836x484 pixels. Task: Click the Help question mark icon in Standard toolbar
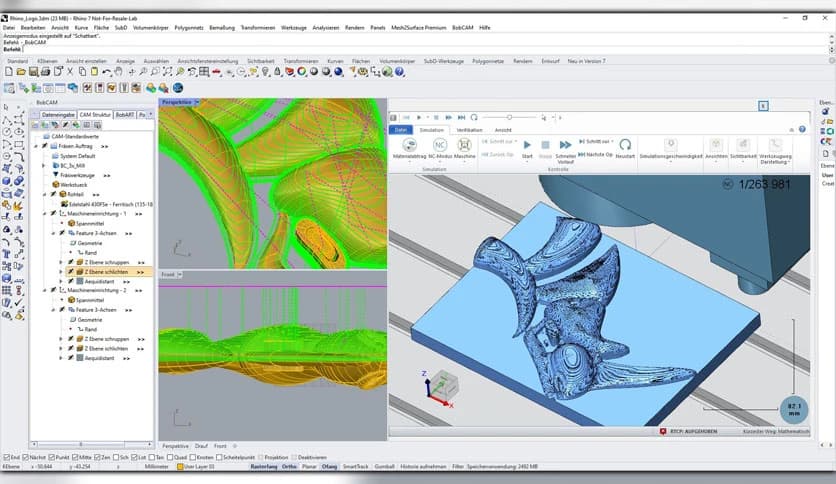[399, 71]
